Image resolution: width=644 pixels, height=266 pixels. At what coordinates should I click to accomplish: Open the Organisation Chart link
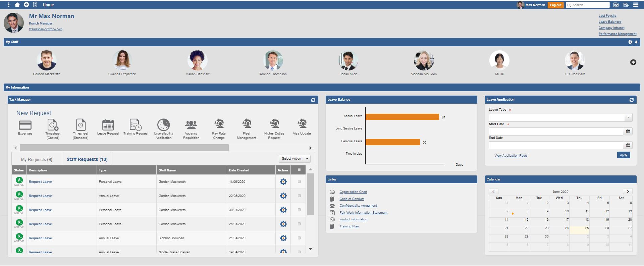[353, 192]
